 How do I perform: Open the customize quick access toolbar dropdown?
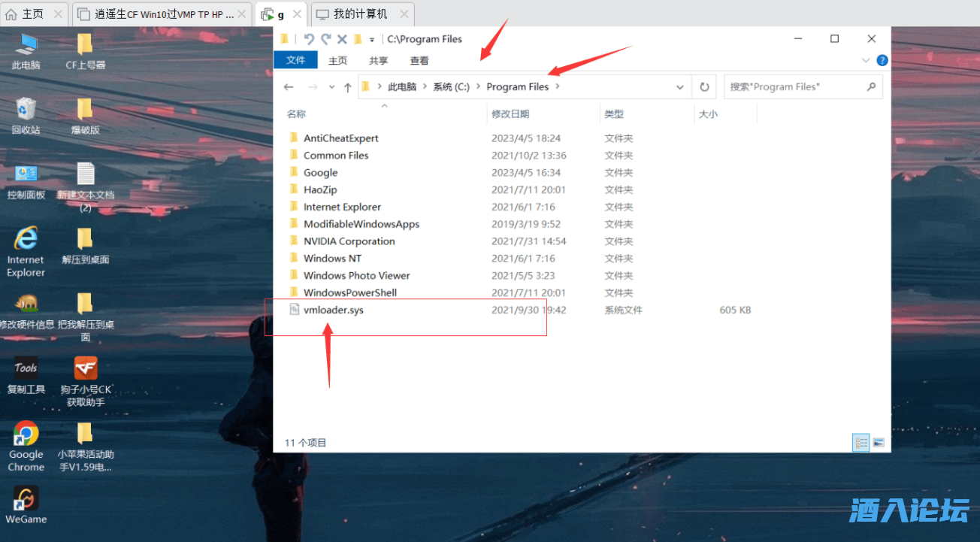(x=372, y=40)
